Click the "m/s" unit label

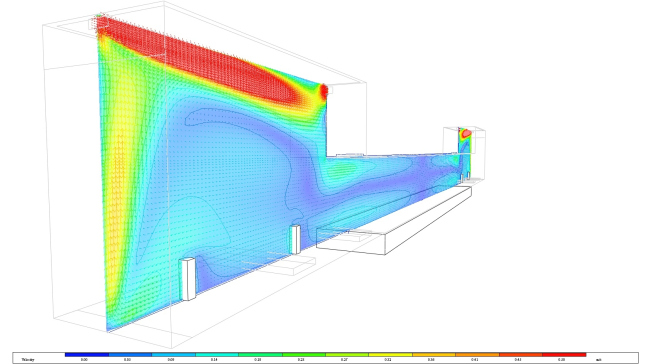[598, 360]
